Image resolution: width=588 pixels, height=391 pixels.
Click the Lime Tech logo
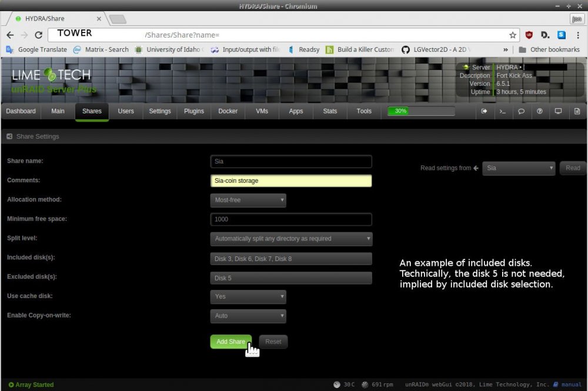click(x=51, y=75)
